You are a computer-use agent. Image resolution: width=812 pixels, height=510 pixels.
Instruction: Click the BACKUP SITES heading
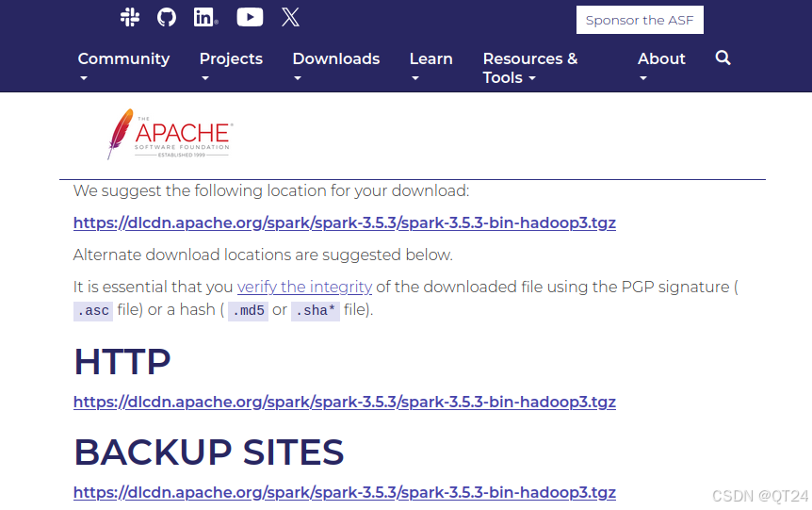click(209, 452)
